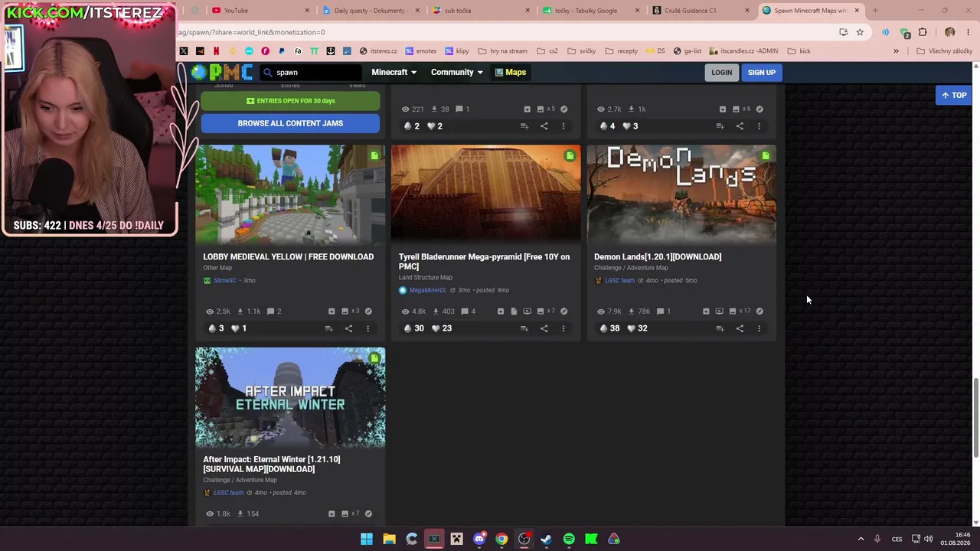Image resolution: width=980 pixels, height=551 pixels.
Task: Open the browser extensions puzzle icon
Action: point(923,32)
